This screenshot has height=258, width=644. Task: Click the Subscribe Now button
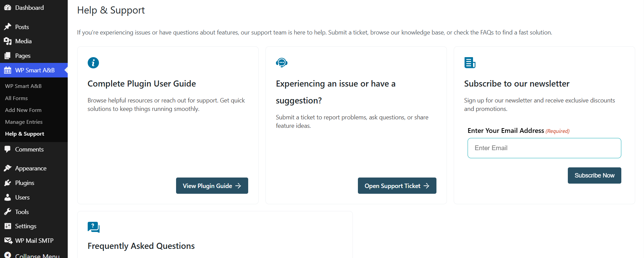coord(594,175)
